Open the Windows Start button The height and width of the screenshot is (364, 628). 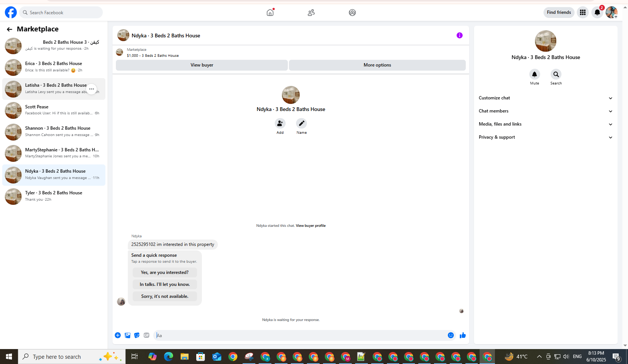pos(9,357)
